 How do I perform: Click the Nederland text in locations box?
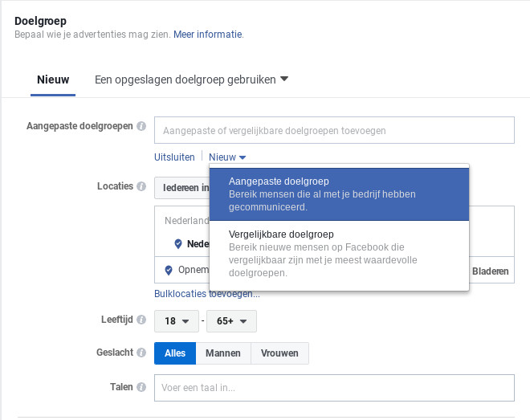(x=187, y=221)
